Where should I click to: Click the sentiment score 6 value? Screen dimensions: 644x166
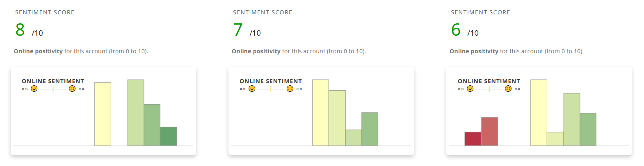[x=456, y=30]
